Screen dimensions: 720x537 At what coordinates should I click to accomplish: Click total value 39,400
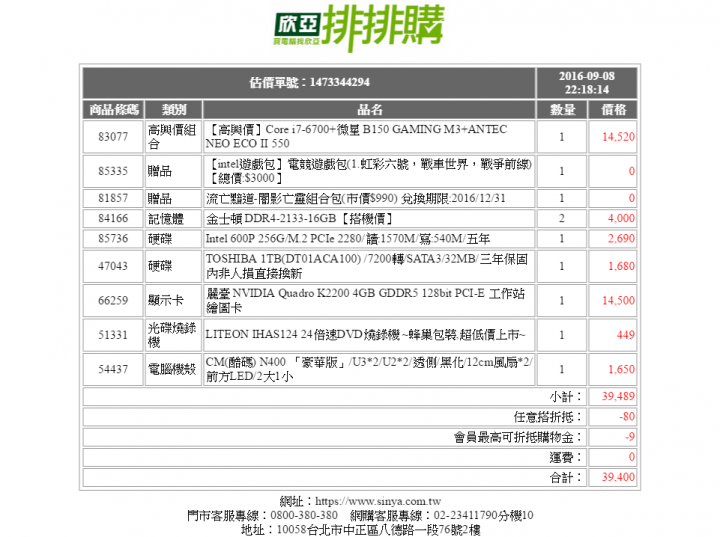pyautogui.click(x=618, y=478)
